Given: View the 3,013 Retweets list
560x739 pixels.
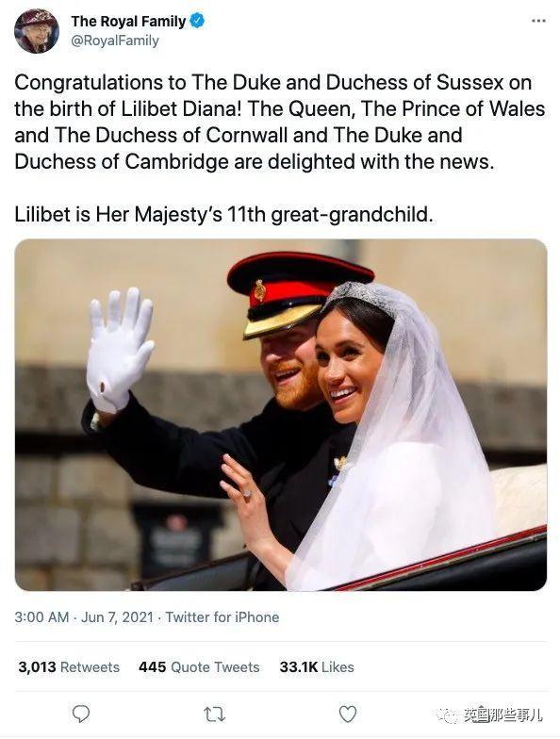Looking at the screenshot, I should click(x=69, y=667).
